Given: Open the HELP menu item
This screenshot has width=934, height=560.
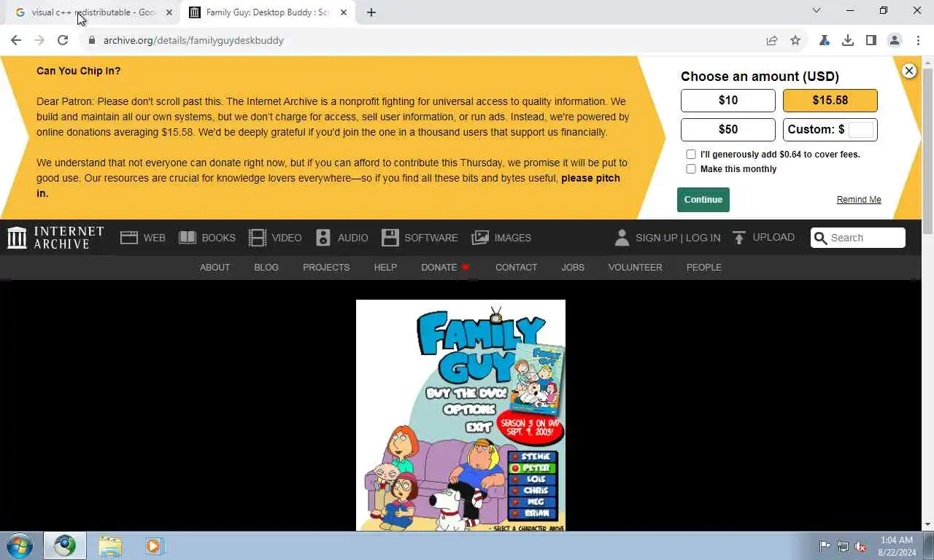Looking at the screenshot, I should [385, 268].
